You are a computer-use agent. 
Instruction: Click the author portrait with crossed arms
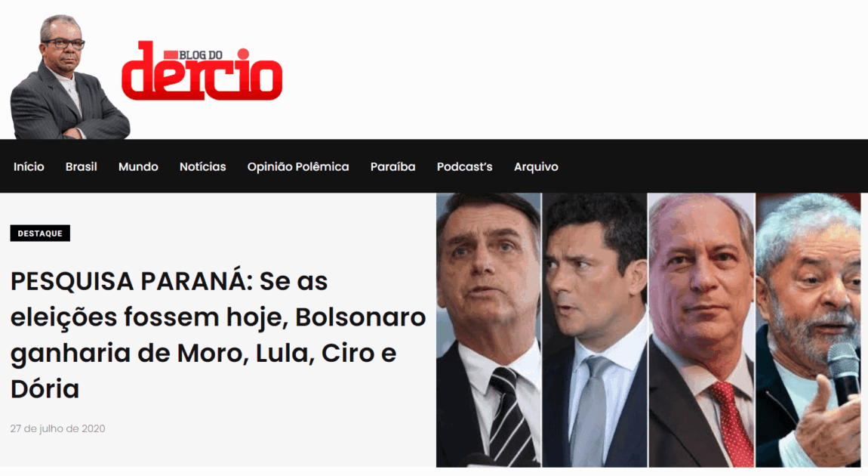[x=70, y=77]
